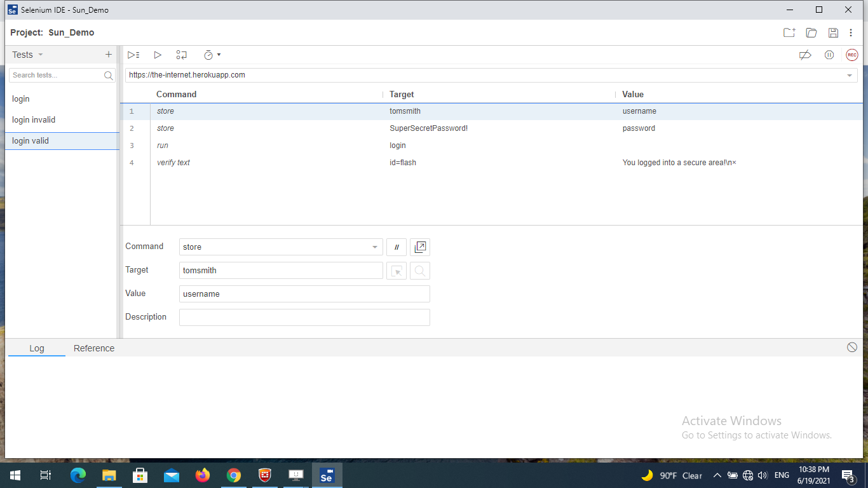Click the Description input field
The height and width of the screenshot is (488, 868).
pyautogui.click(x=305, y=318)
